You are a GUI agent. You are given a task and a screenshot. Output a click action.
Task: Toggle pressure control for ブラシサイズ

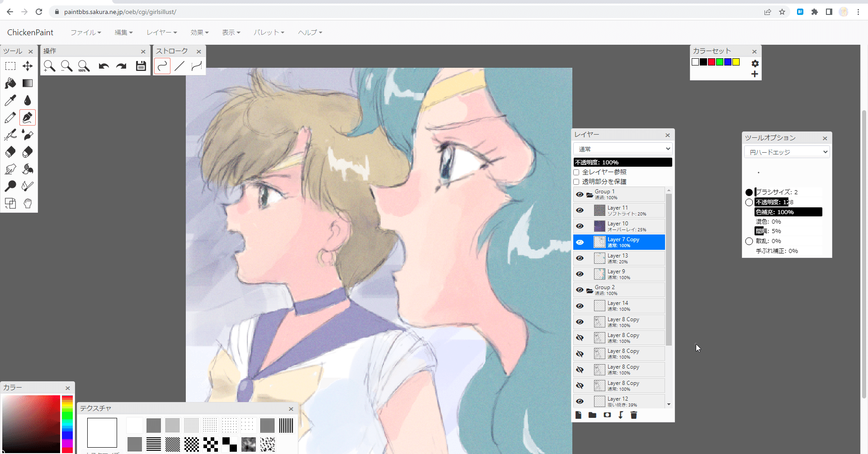[749, 192]
